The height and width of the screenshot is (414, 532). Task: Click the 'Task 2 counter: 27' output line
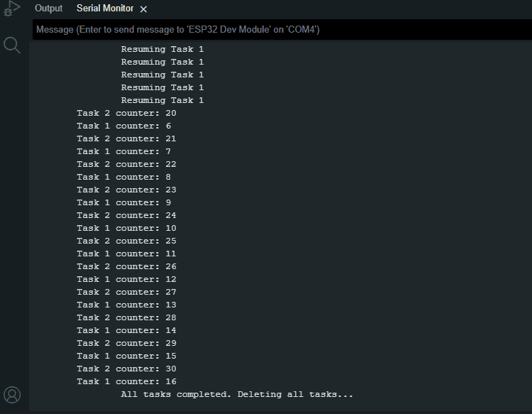[126, 292]
